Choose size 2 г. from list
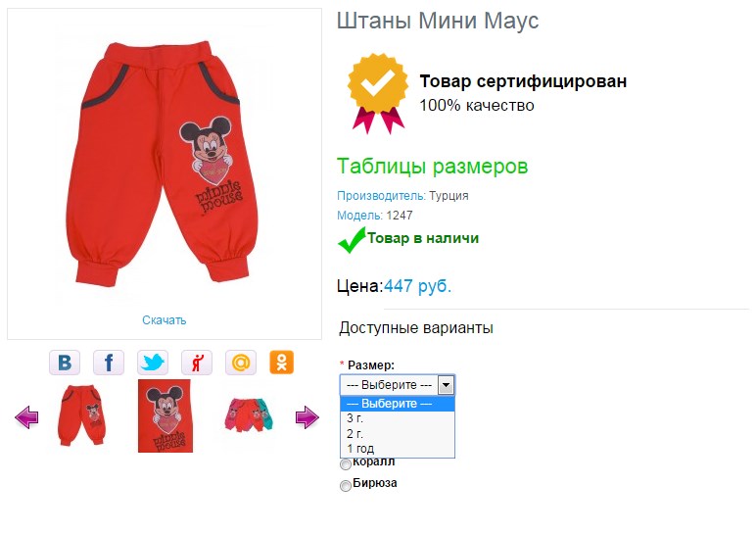 398,434
